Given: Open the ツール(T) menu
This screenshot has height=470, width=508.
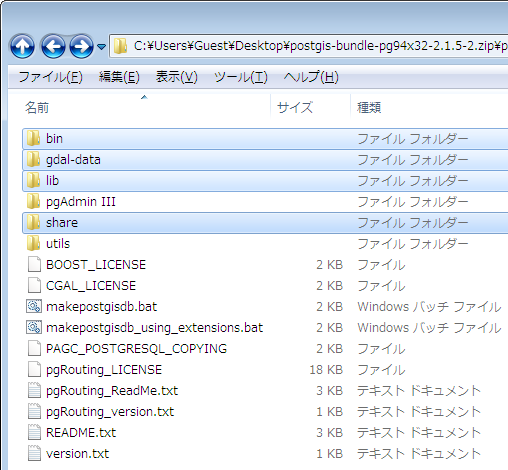Looking at the screenshot, I should pyautogui.click(x=241, y=77).
